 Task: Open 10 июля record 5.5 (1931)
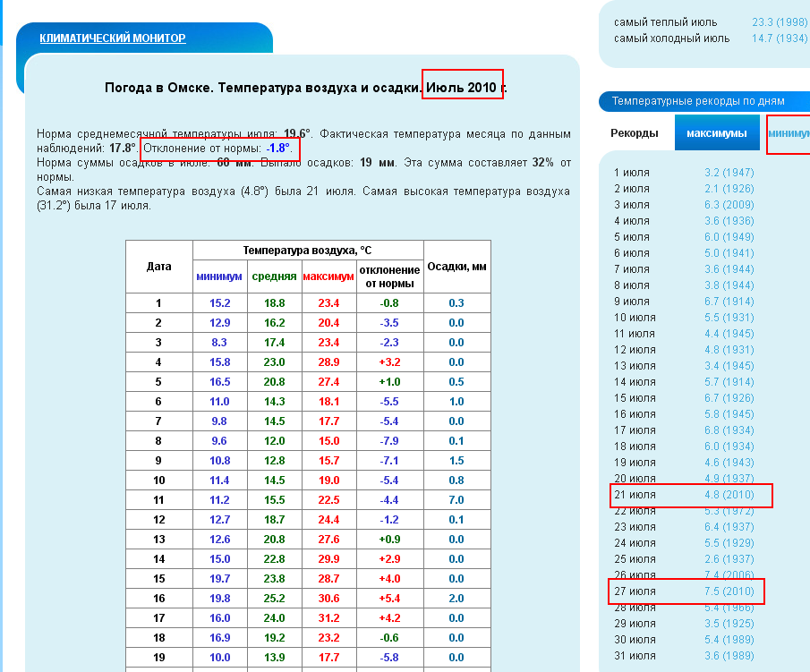729,318
